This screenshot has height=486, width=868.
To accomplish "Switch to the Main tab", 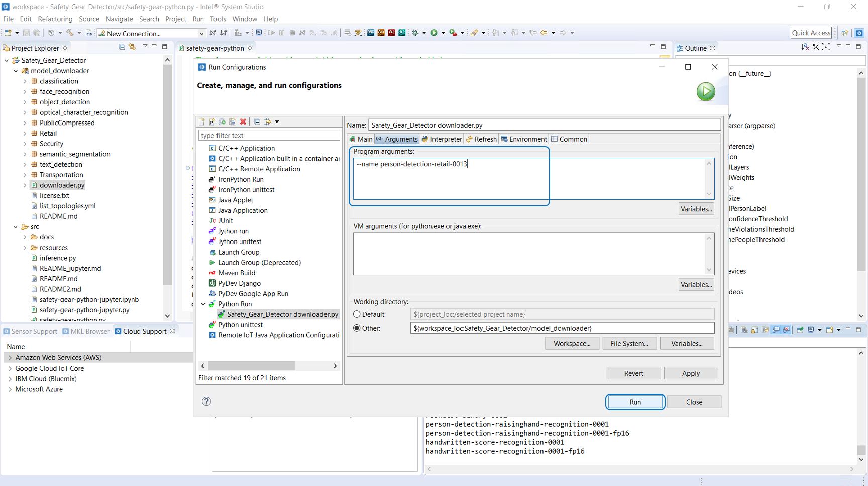I will 361,139.
